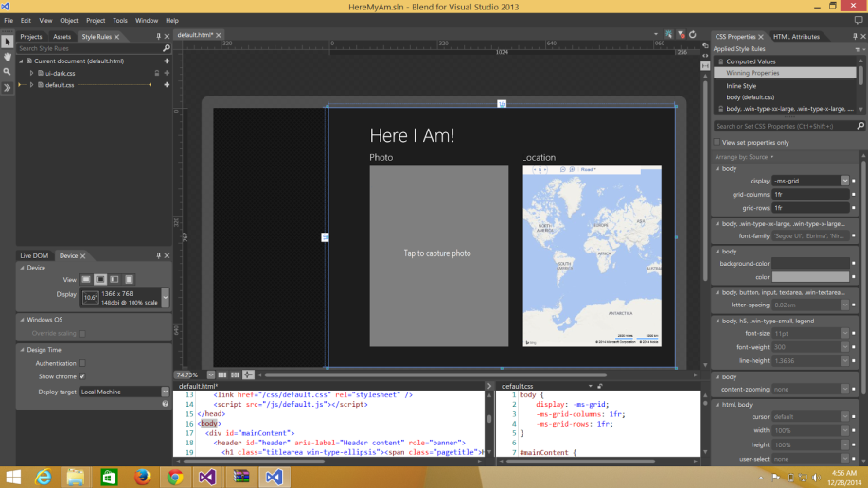
Task: Select the Pan hand tool
Action: tap(7, 57)
